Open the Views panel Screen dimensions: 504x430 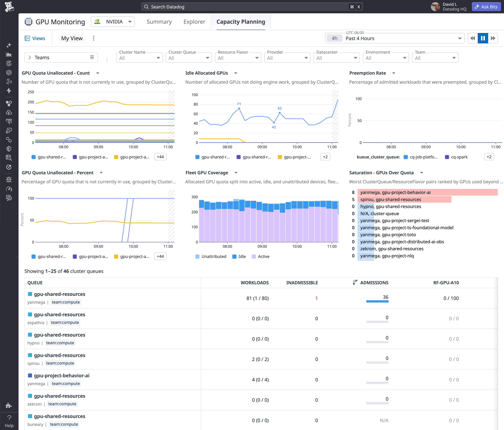[35, 38]
